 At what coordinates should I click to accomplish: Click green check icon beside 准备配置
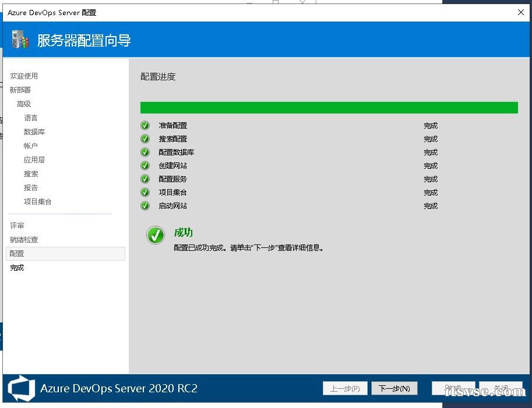tap(145, 125)
